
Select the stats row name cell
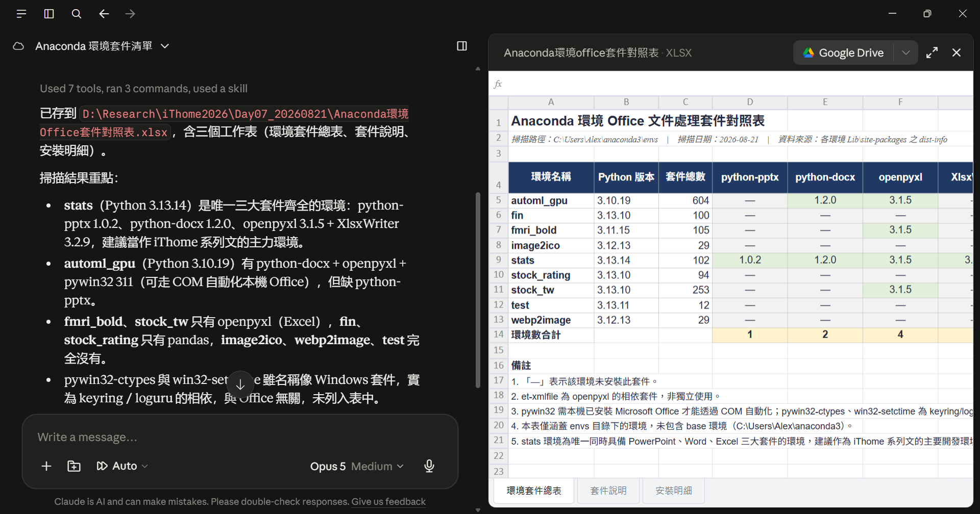tap(551, 260)
